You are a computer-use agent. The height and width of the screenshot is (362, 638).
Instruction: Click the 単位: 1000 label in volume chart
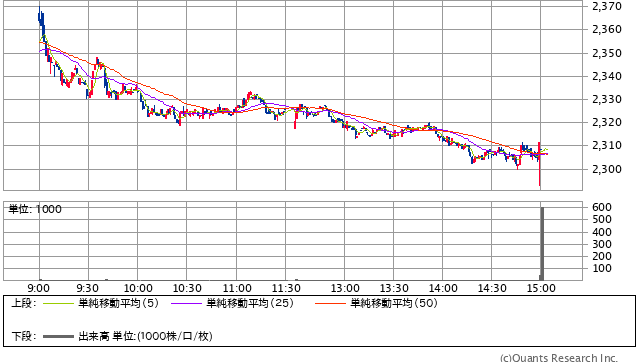(x=35, y=209)
